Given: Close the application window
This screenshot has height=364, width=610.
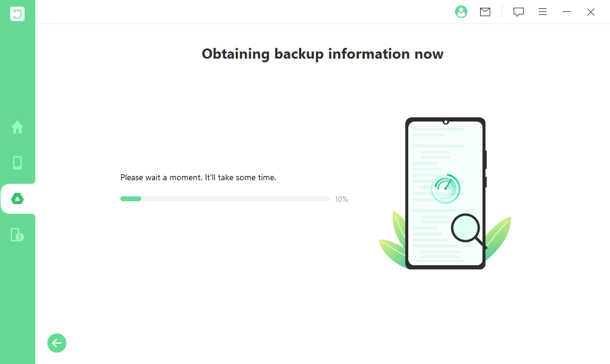Looking at the screenshot, I should tap(591, 12).
